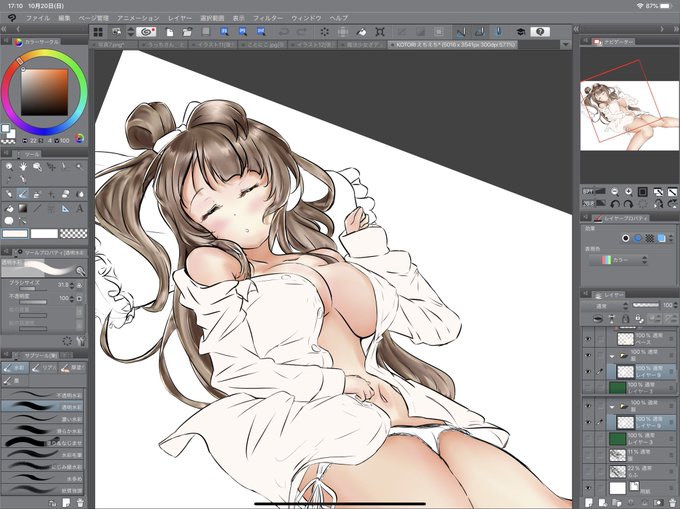Select the transparent checkered color swatch
This screenshot has height=509, width=680.
tap(73, 234)
